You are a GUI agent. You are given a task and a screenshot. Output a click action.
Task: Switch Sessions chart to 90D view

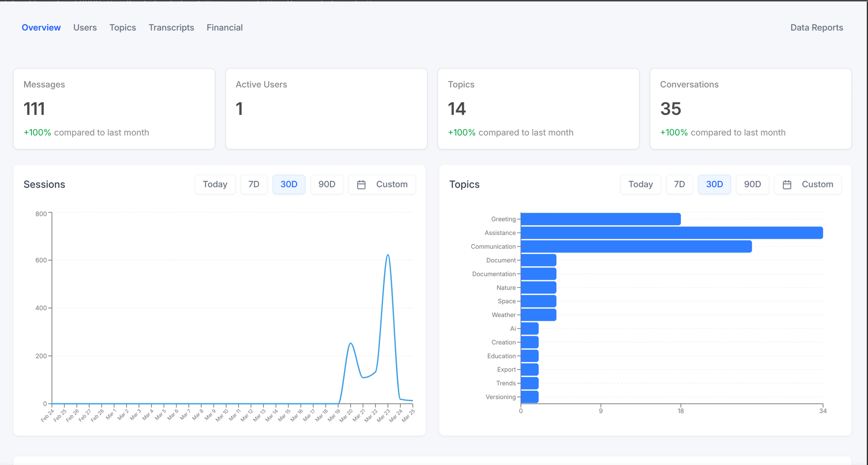(x=326, y=184)
